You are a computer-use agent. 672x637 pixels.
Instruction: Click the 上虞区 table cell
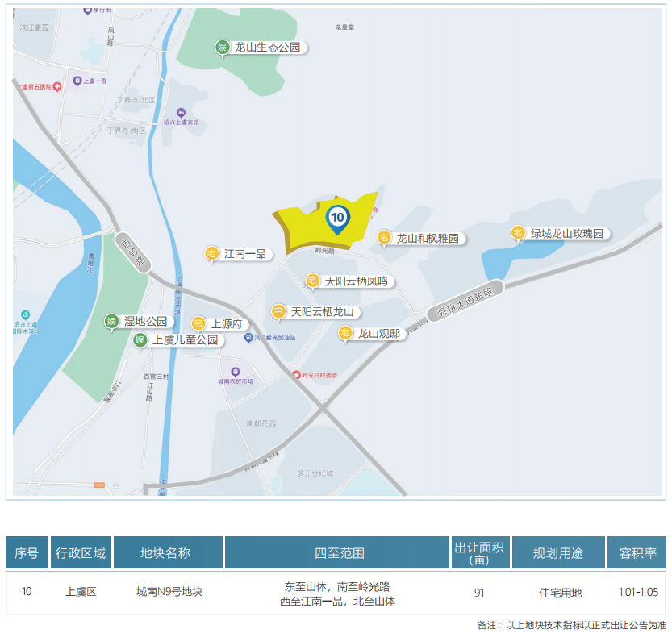tap(81, 592)
